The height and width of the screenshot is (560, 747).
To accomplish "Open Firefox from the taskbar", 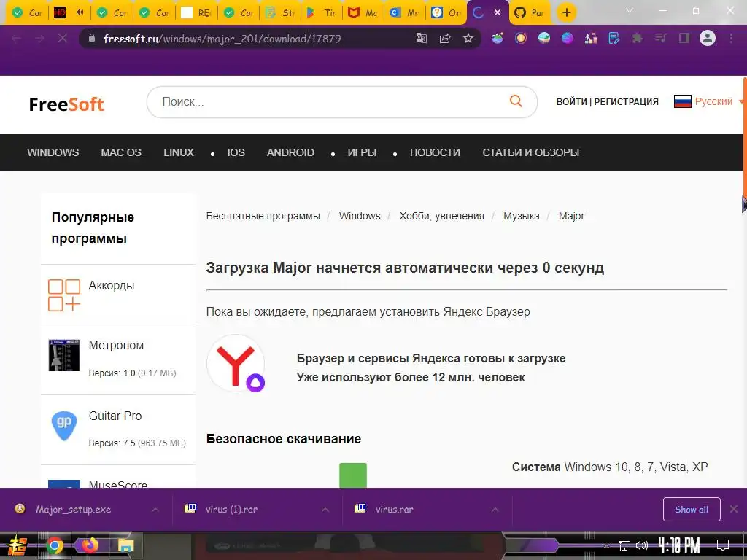I will click(x=89, y=545).
